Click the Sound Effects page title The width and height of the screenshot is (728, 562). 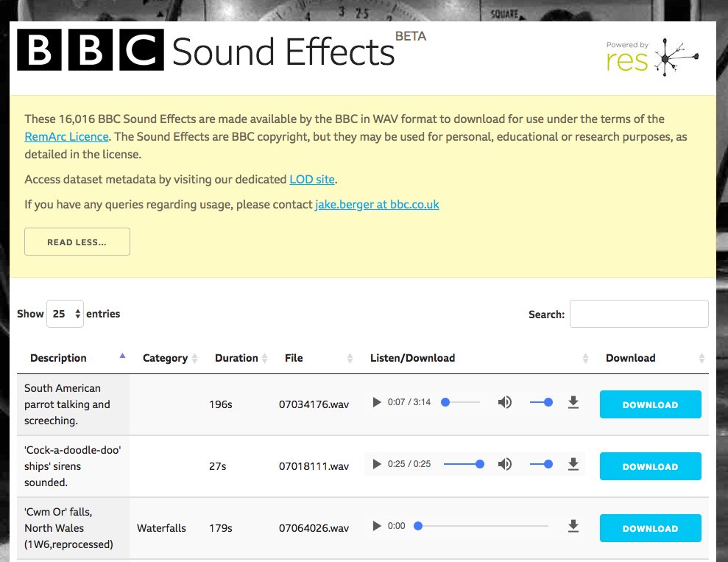pos(283,52)
